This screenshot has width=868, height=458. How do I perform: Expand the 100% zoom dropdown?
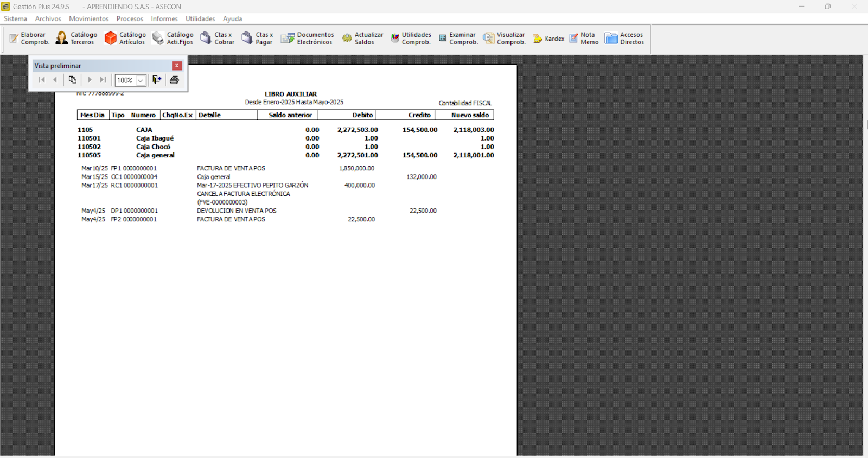pyautogui.click(x=141, y=80)
